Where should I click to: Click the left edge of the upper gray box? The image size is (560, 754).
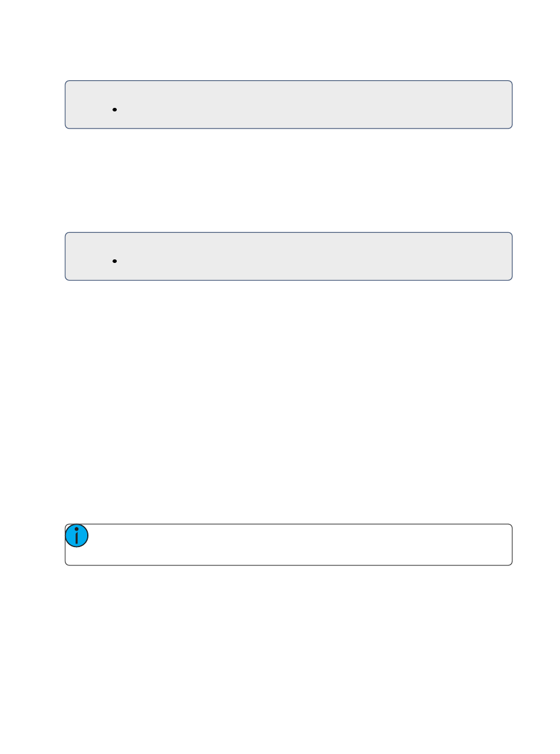pos(65,104)
